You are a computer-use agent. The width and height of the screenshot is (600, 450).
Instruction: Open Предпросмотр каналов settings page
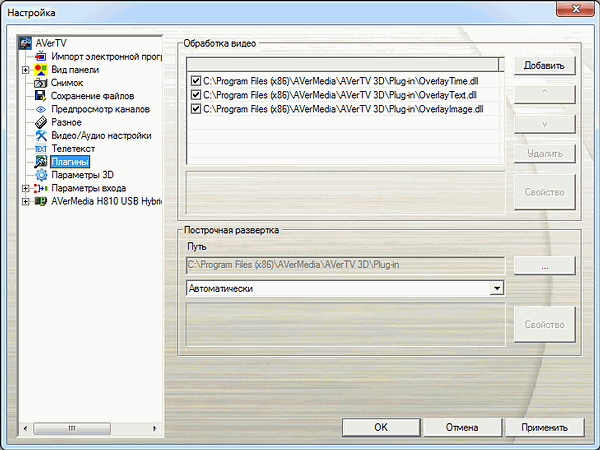point(100,109)
